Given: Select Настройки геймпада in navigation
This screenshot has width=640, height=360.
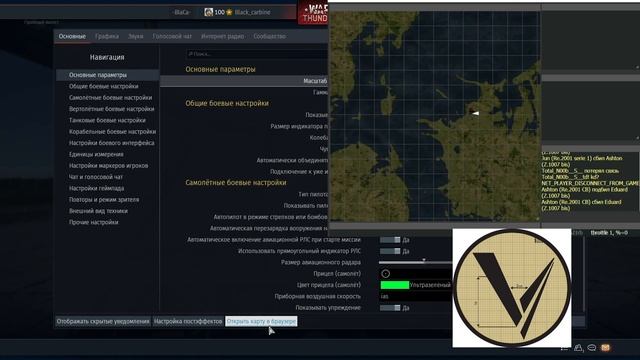Looking at the screenshot, I should [97, 189].
